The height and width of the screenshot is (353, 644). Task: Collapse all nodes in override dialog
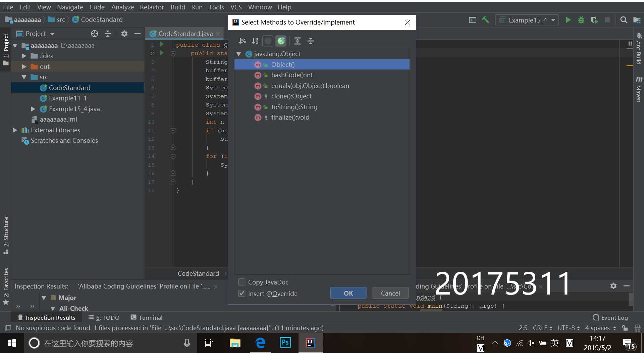point(311,41)
